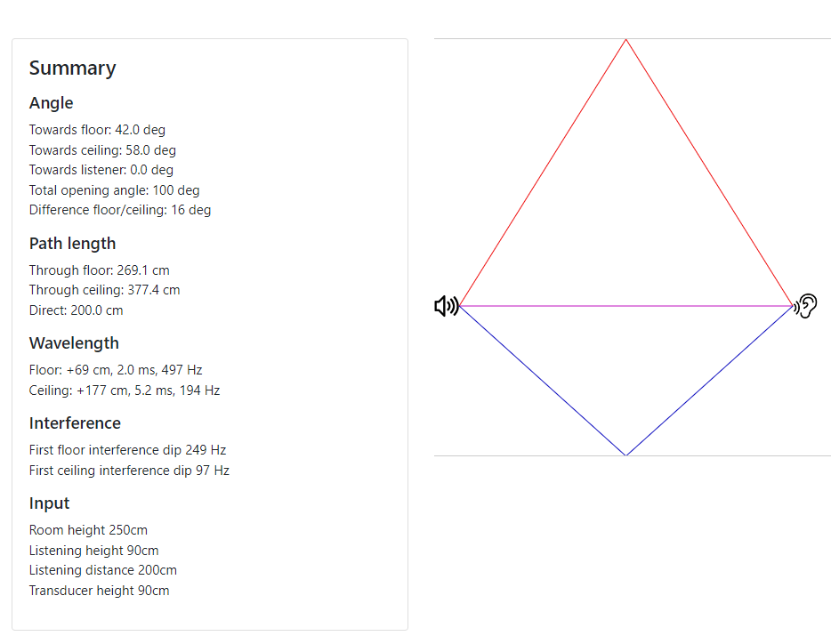Screen dimensions: 831x644
Task: Click the 'Room height 250cm' input value
Action: (x=88, y=530)
